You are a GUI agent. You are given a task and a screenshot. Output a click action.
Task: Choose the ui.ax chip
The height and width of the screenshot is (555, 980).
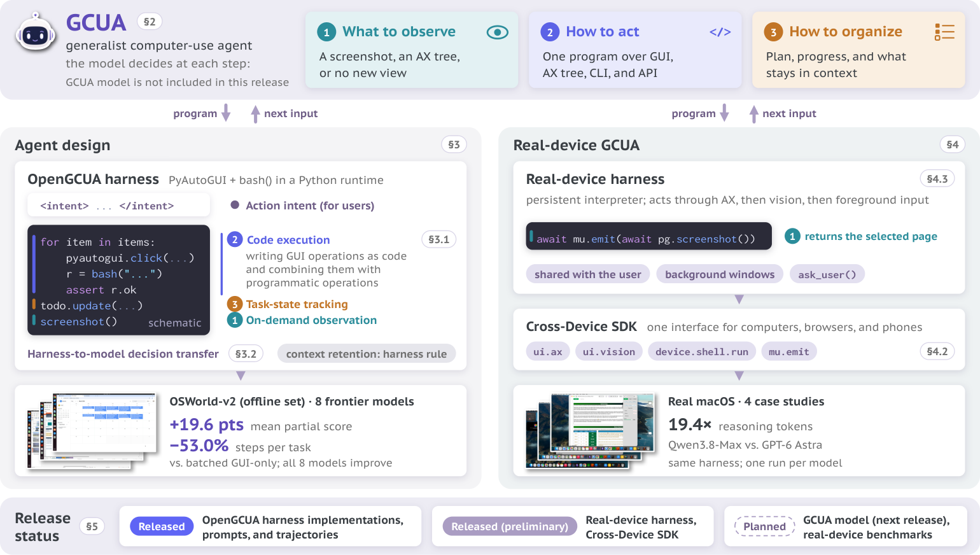coord(548,351)
